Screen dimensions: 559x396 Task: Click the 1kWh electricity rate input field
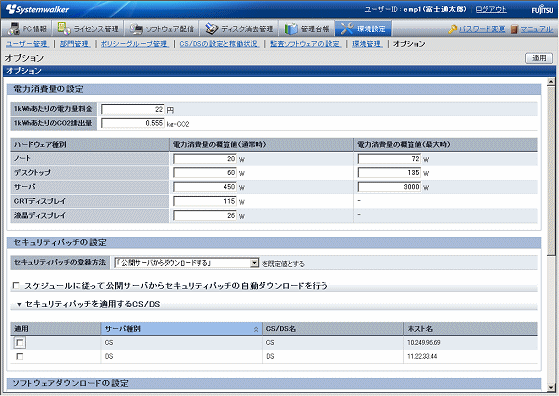click(133, 109)
